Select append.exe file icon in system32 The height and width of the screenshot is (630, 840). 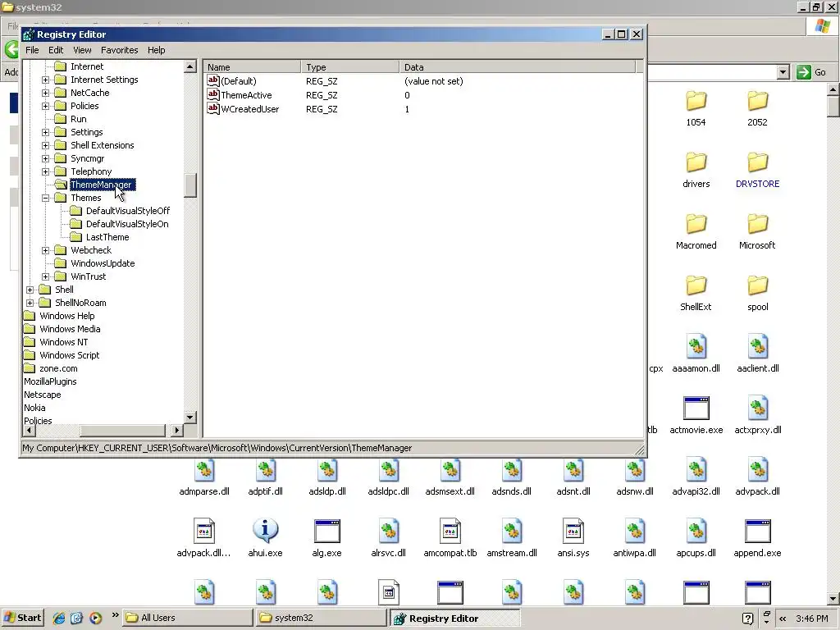[x=757, y=532]
